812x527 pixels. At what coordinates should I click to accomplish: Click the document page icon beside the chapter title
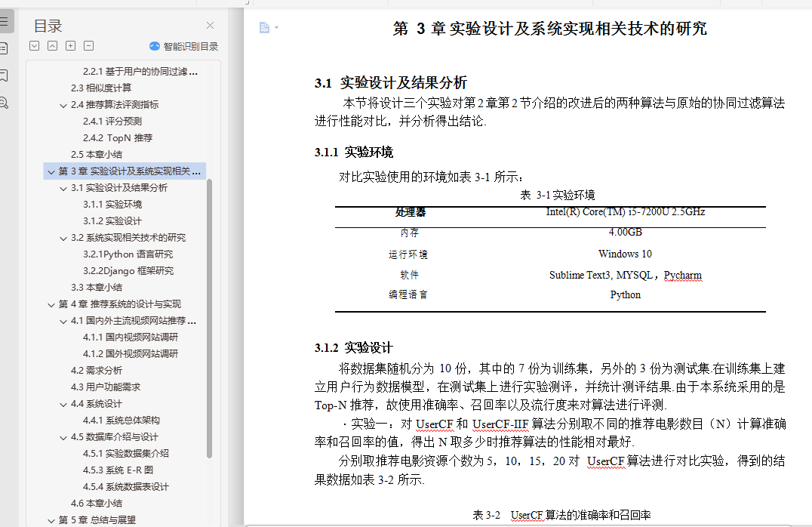[264, 27]
